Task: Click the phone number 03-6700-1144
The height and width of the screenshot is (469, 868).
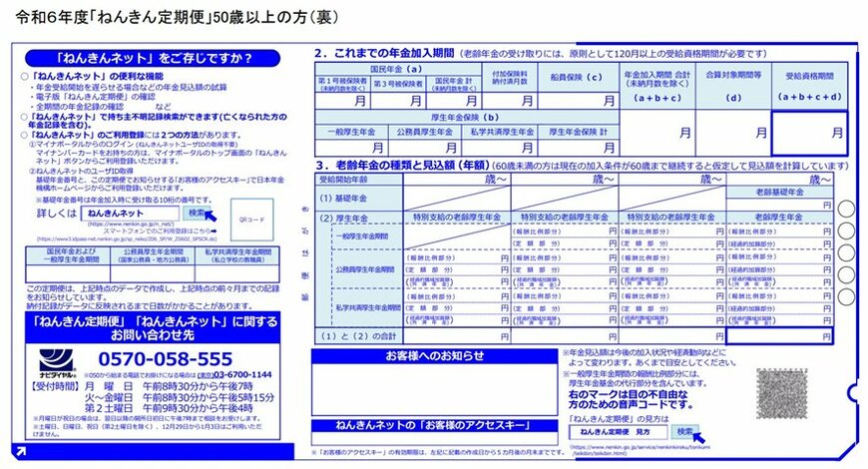Action: (x=243, y=375)
